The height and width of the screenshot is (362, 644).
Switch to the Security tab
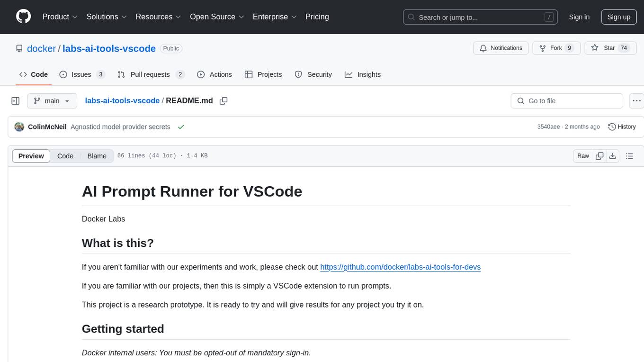[313, 74]
